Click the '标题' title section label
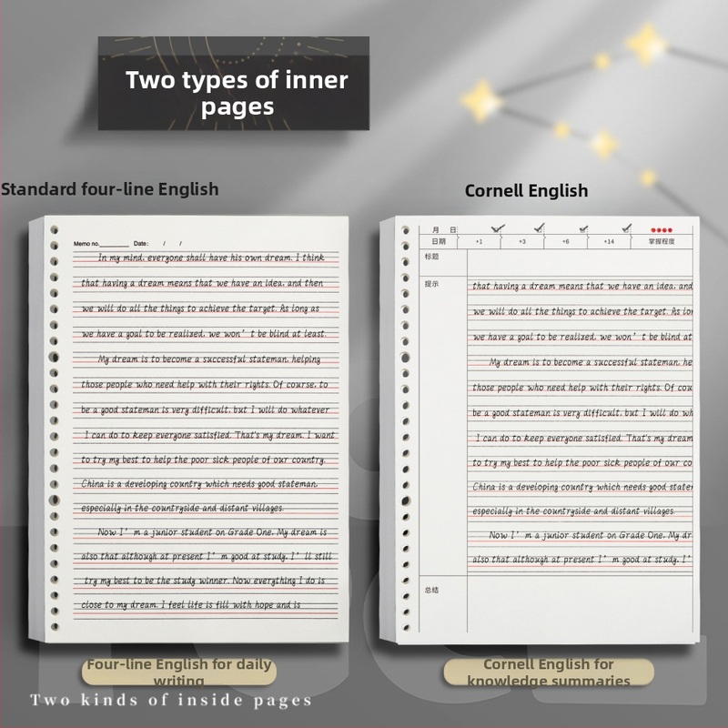 431,257
